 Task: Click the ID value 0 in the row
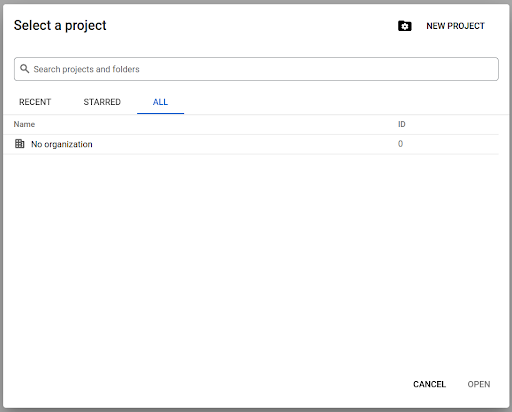pos(400,144)
